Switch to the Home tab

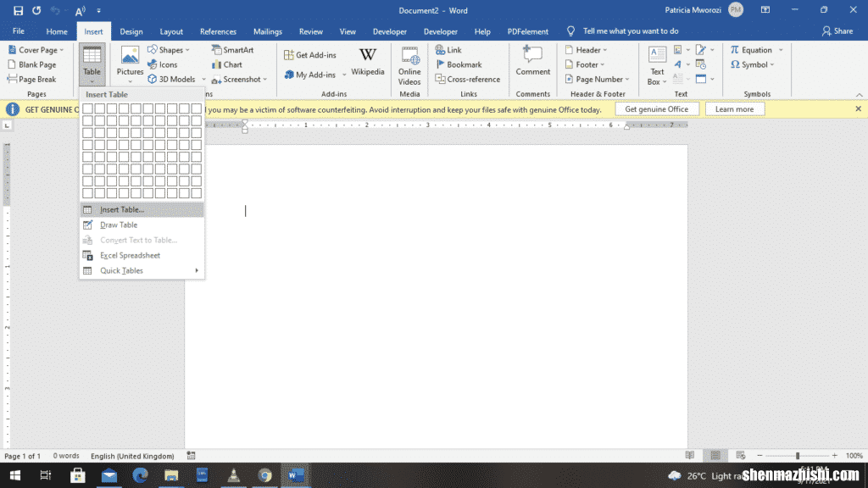pyautogui.click(x=57, y=31)
